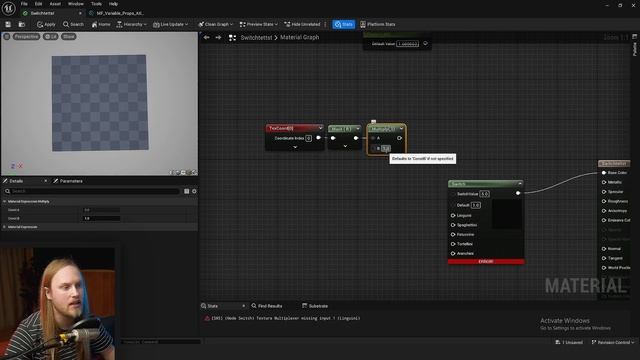The height and width of the screenshot is (360, 640).
Task: Navigate back in graph history
Action: coord(207,38)
